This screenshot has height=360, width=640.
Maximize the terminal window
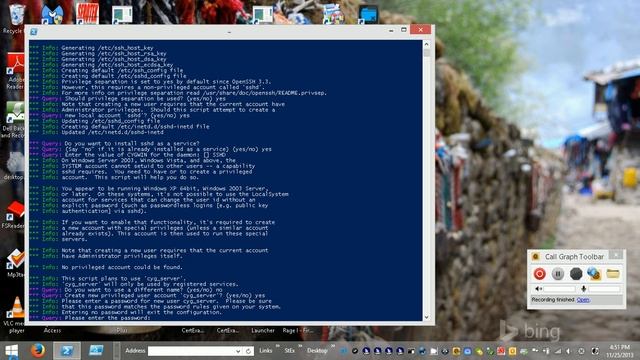click(x=403, y=30)
